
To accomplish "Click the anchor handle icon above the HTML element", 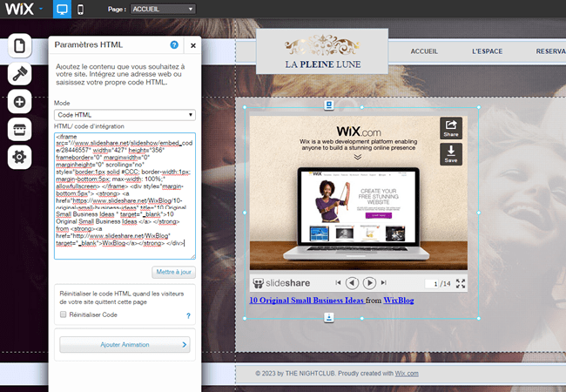I will [x=329, y=105].
